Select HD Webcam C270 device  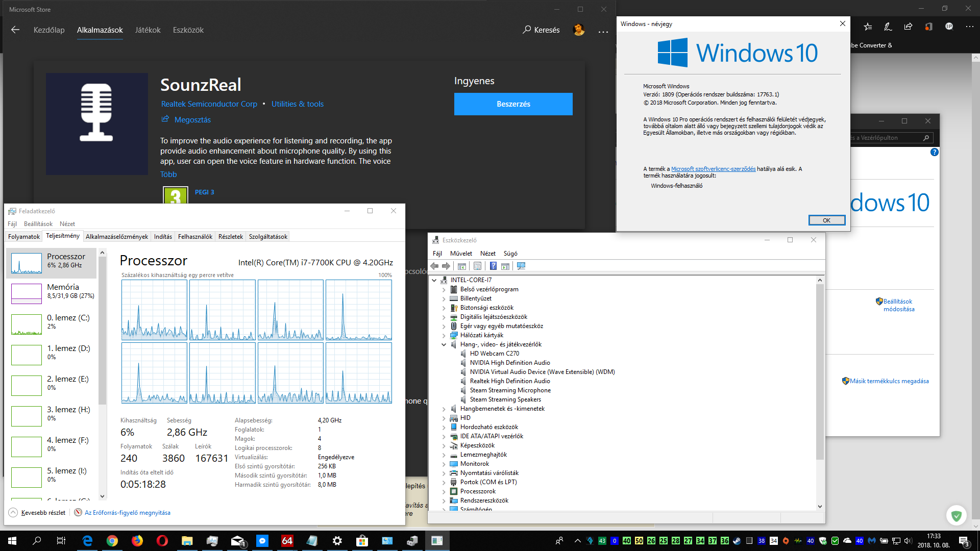(x=494, y=354)
